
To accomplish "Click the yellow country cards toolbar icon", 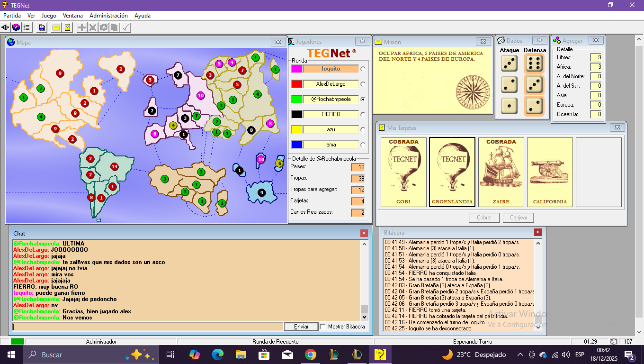I will point(67,27).
